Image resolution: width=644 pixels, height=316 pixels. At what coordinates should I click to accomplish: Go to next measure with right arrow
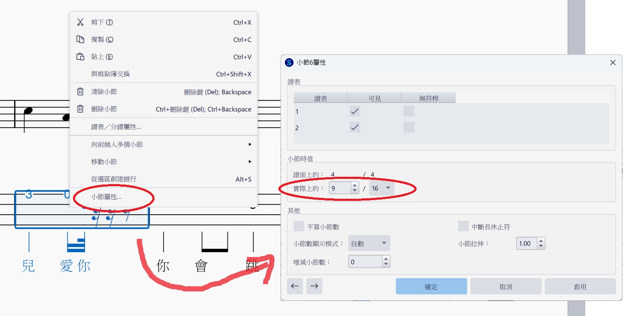click(314, 286)
